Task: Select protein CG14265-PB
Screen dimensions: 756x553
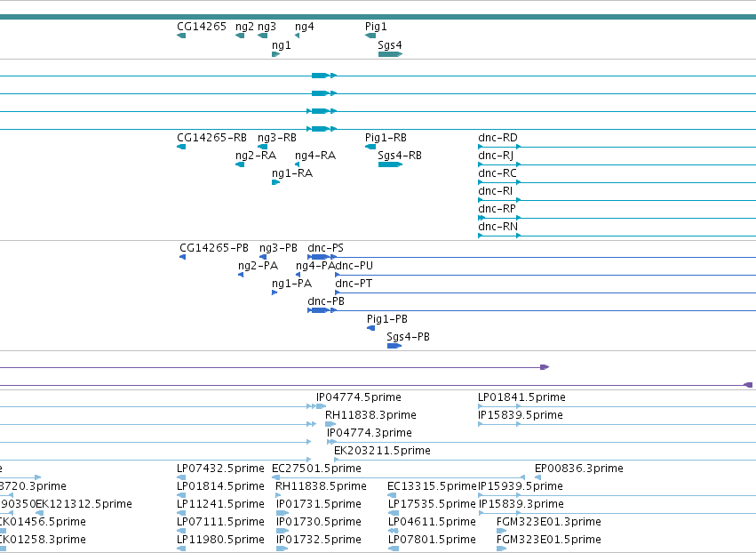Action: click(x=214, y=248)
